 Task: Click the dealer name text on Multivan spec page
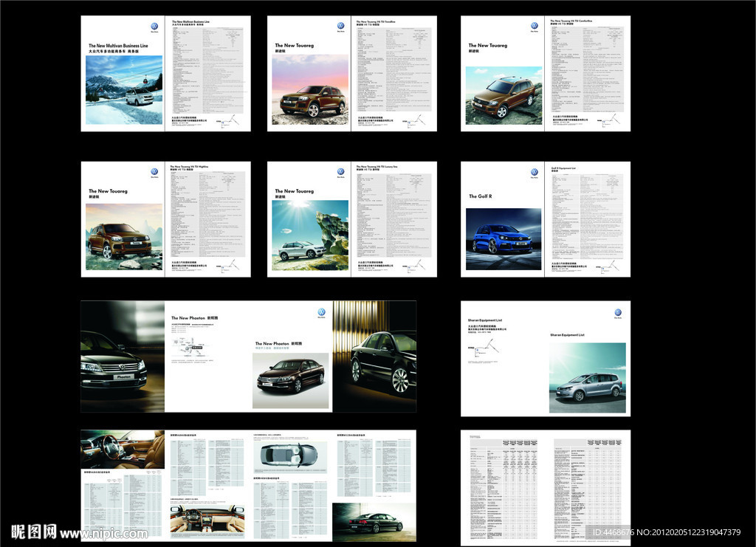tap(189, 119)
